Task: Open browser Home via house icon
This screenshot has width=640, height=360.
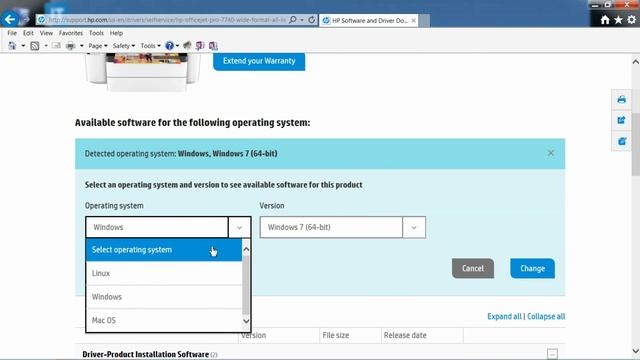Action: pos(605,20)
